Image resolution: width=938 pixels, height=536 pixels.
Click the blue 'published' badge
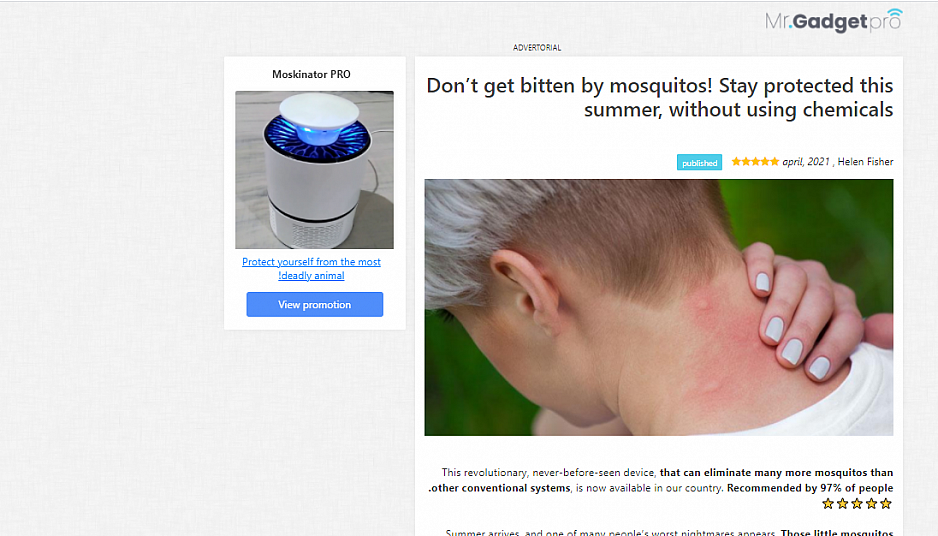[x=699, y=162]
